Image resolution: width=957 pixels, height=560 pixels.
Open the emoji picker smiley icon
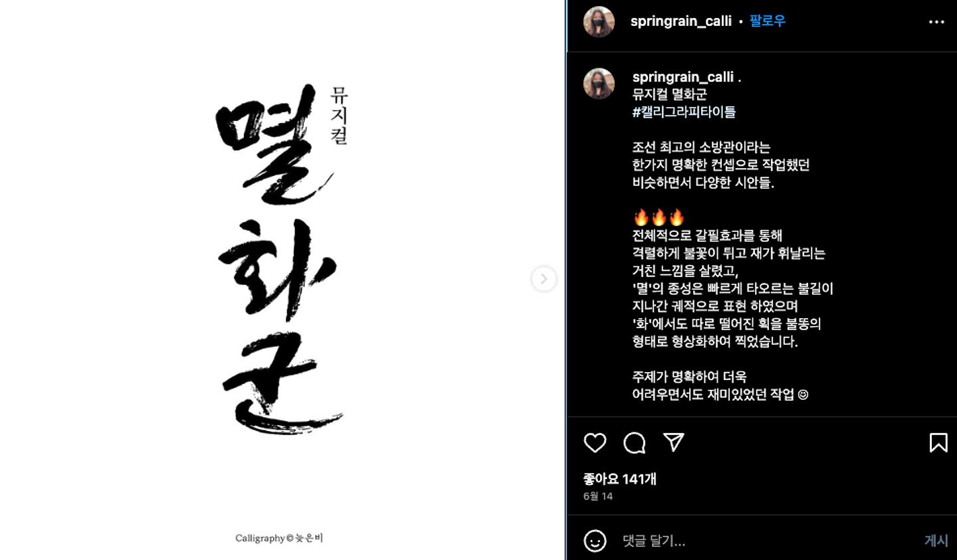595,541
